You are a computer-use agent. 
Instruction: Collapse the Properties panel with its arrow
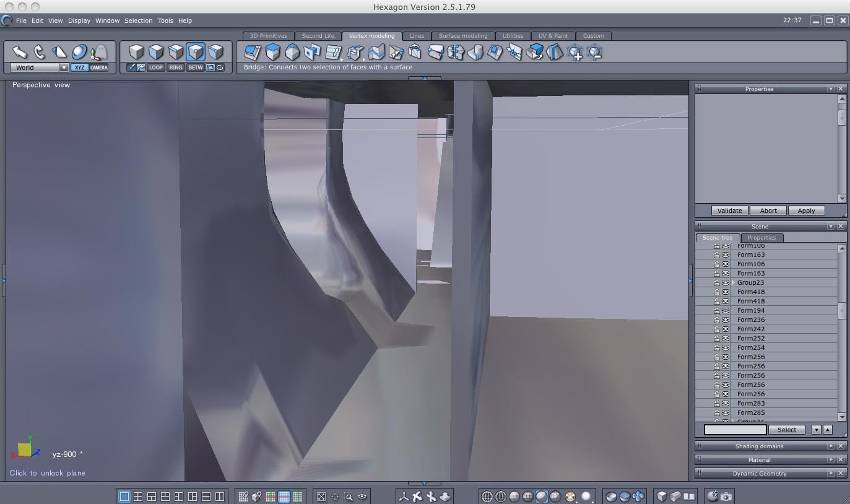[831, 89]
